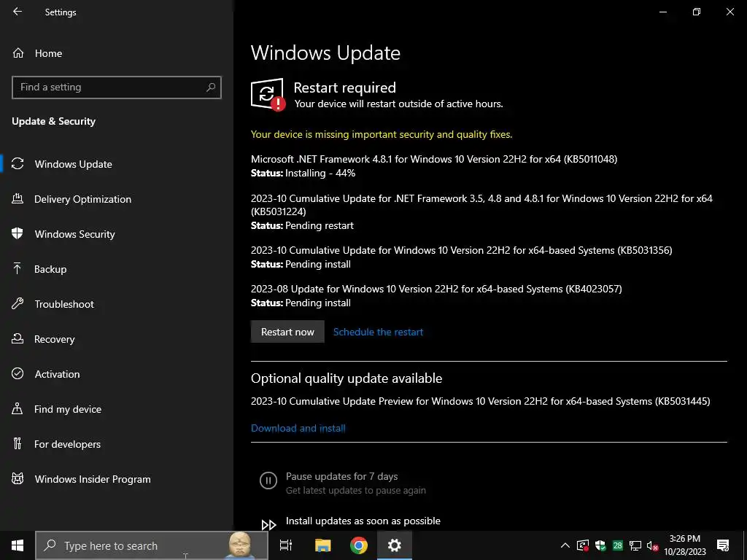
Task: Click the Status: Installing - 44% text
Action: (303, 174)
